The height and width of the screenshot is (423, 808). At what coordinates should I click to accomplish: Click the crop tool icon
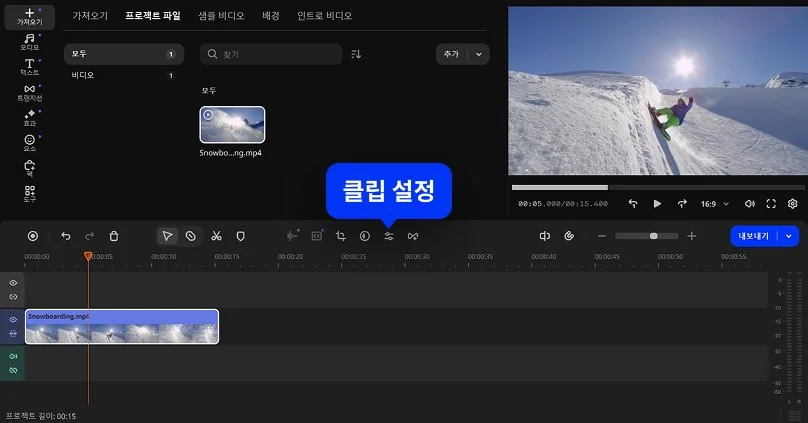pos(341,236)
